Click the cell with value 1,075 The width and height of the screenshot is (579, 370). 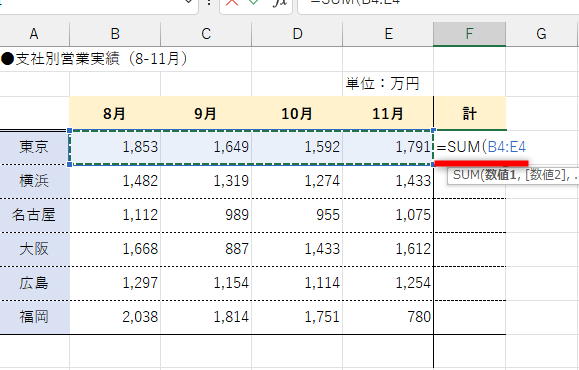click(x=388, y=215)
